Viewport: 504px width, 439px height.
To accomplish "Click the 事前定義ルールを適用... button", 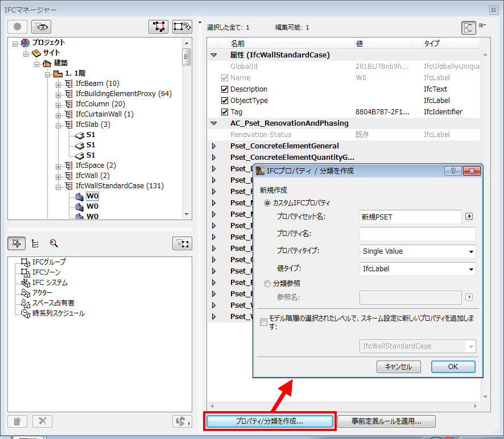I will [386, 421].
